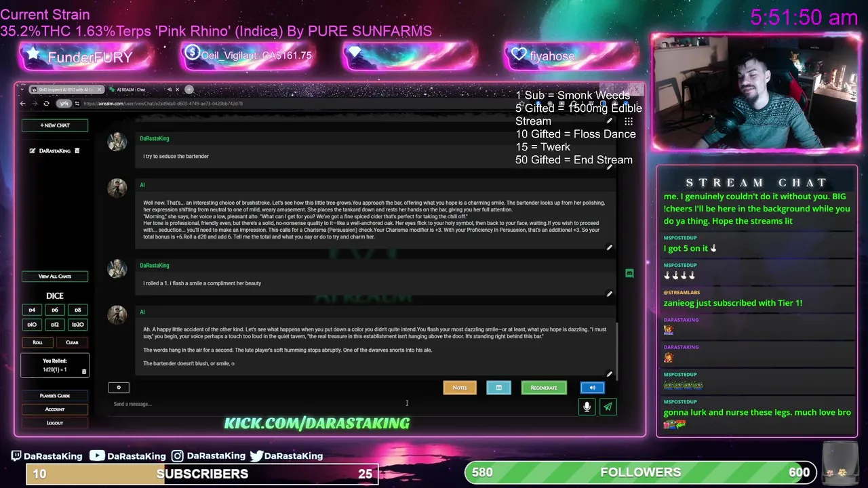The height and width of the screenshot is (488, 868).
Task: Open the green Discord icon on right edge
Action: point(629,273)
